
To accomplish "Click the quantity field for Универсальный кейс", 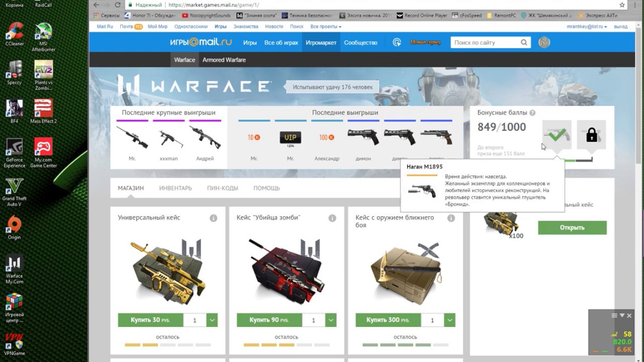I will (x=195, y=320).
